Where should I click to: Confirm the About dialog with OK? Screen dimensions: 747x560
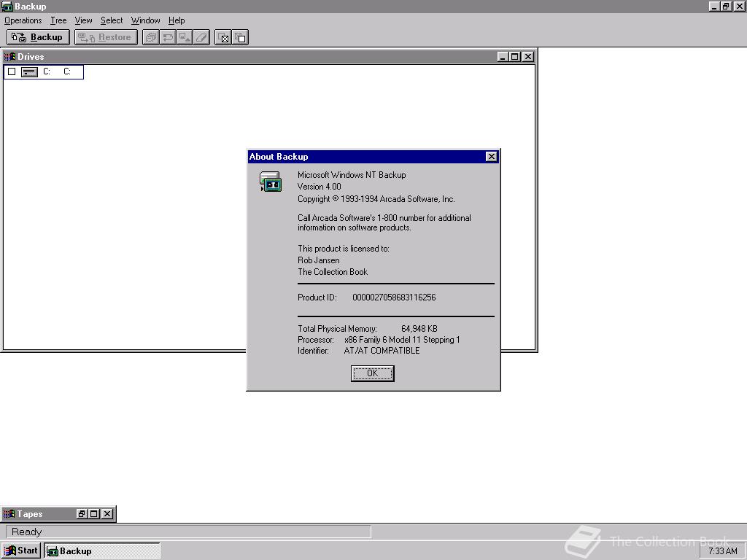point(373,373)
